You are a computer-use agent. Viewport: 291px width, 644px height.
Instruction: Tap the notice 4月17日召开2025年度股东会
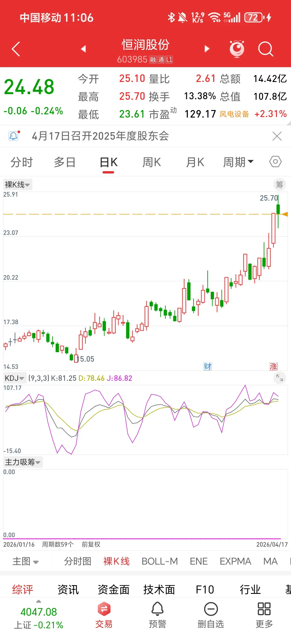[x=100, y=136]
